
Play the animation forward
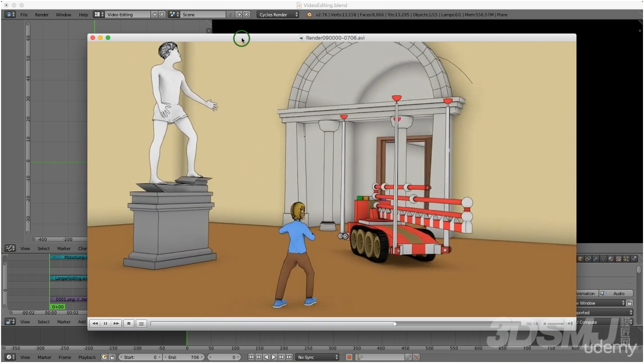274,357
